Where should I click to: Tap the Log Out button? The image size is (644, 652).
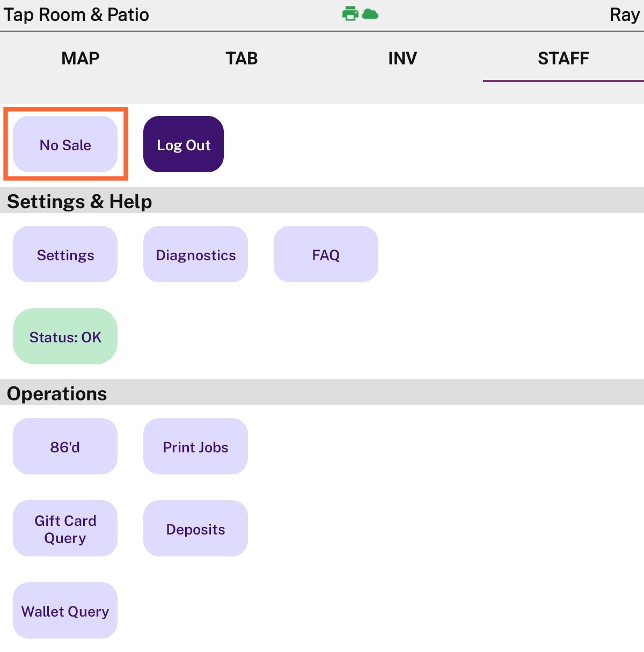[184, 144]
